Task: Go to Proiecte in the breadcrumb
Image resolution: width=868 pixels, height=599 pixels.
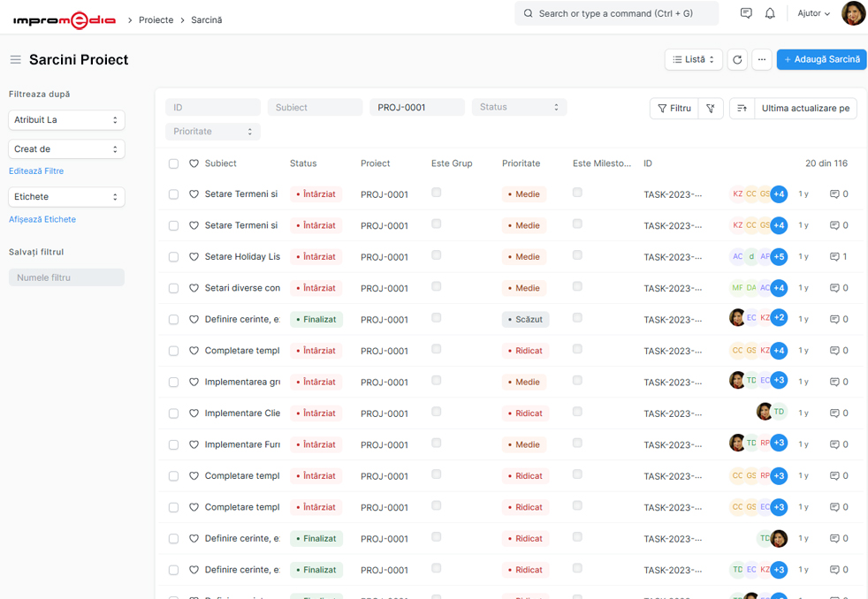Action: pos(156,19)
